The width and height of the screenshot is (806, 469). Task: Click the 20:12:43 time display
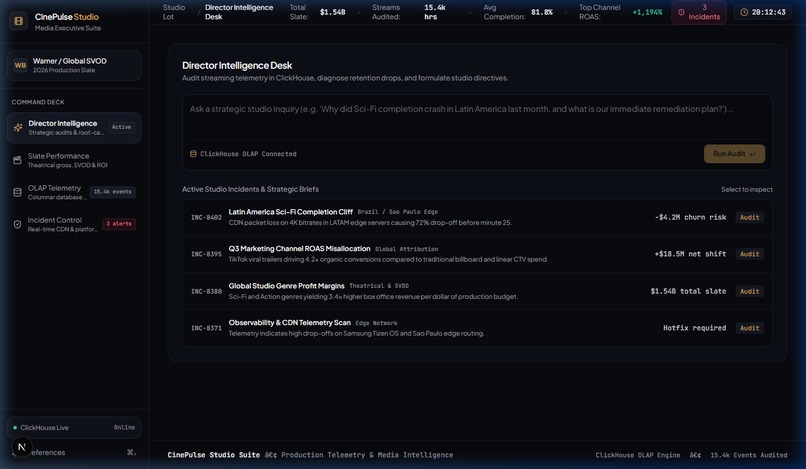[768, 12]
